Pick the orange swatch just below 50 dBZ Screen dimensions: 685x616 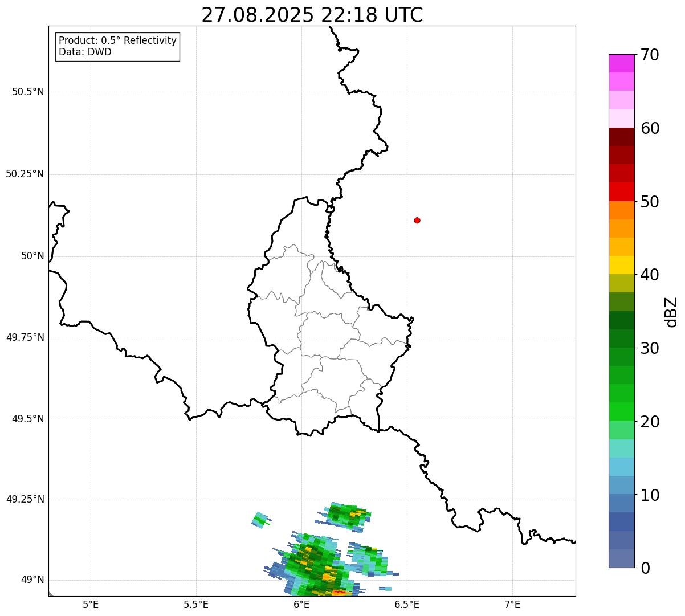click(621, 210)
